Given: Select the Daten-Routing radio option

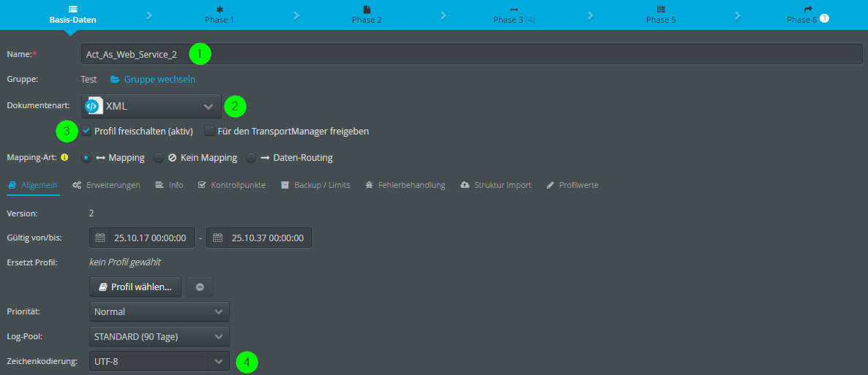Looking at the screenshot, I should (x=251, y=158).
